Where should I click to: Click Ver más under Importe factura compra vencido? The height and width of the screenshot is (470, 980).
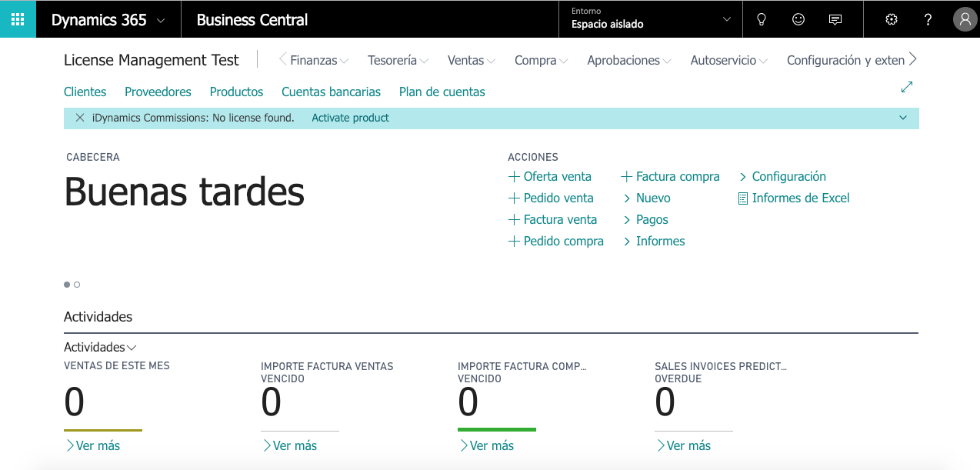click(486, 445)
